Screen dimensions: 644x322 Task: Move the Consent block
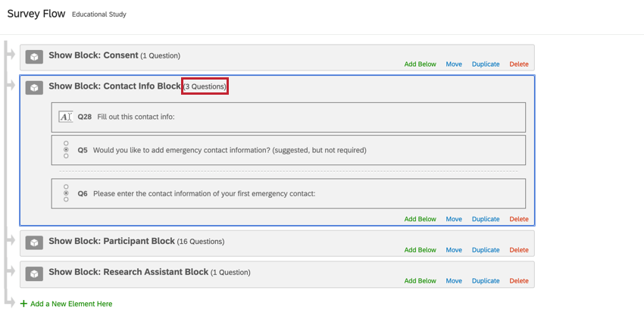(x=454, y=64)
